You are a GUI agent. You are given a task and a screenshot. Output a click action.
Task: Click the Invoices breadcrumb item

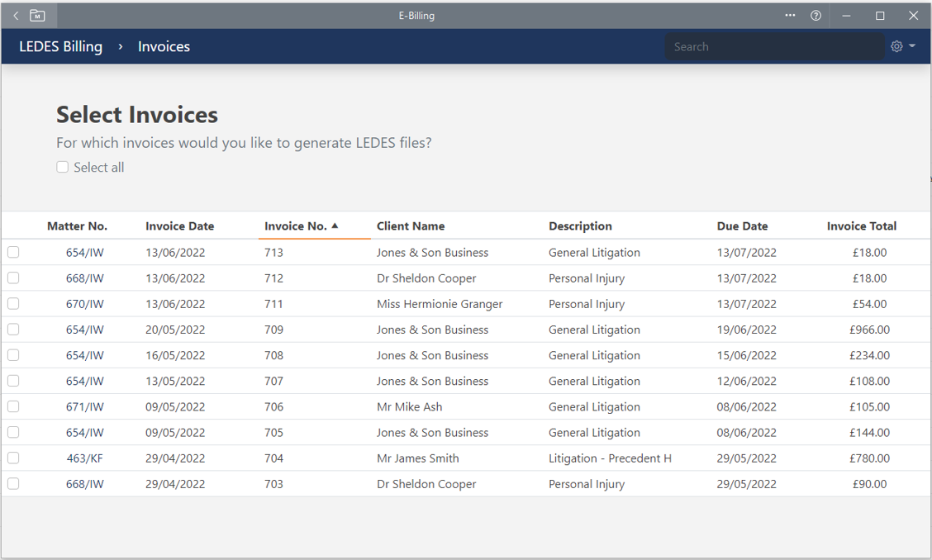point(164,47)
